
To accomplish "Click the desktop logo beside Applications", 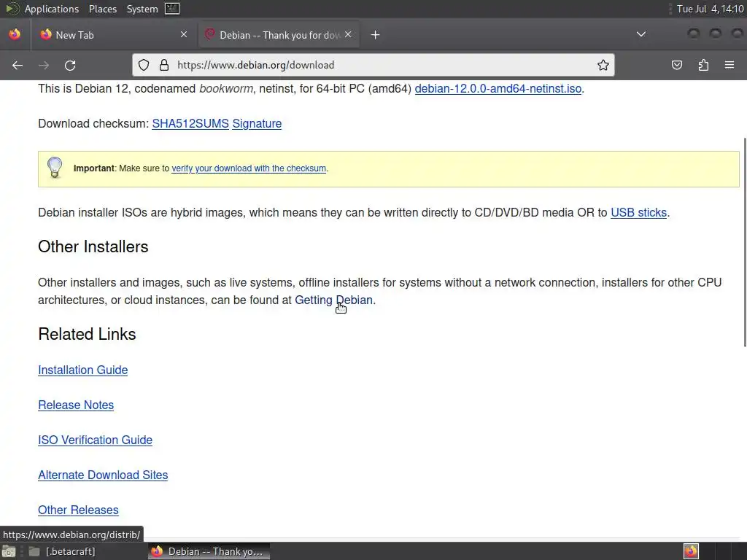I will pyautogui.click(x=12, y=9).
